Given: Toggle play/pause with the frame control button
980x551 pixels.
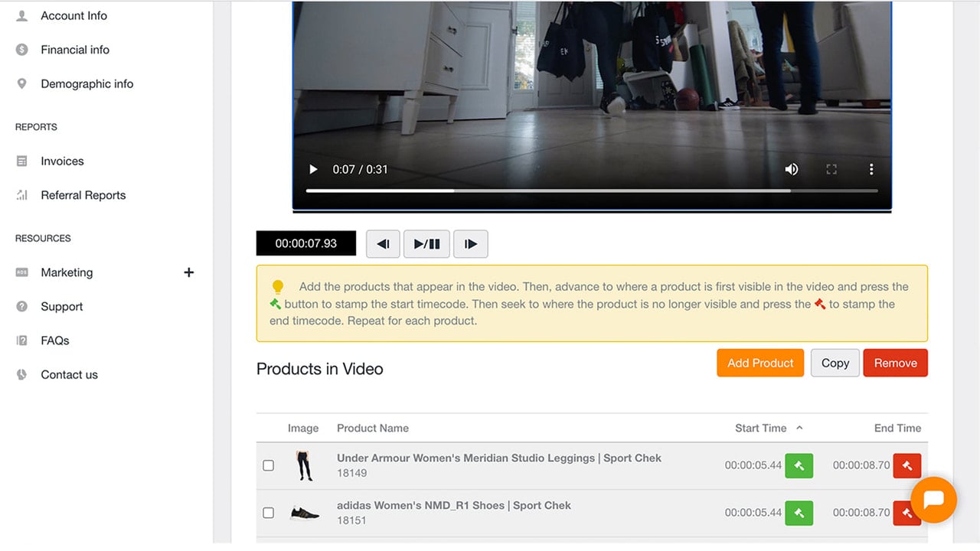Looking at the screenshot, I should tap(426, 244).
